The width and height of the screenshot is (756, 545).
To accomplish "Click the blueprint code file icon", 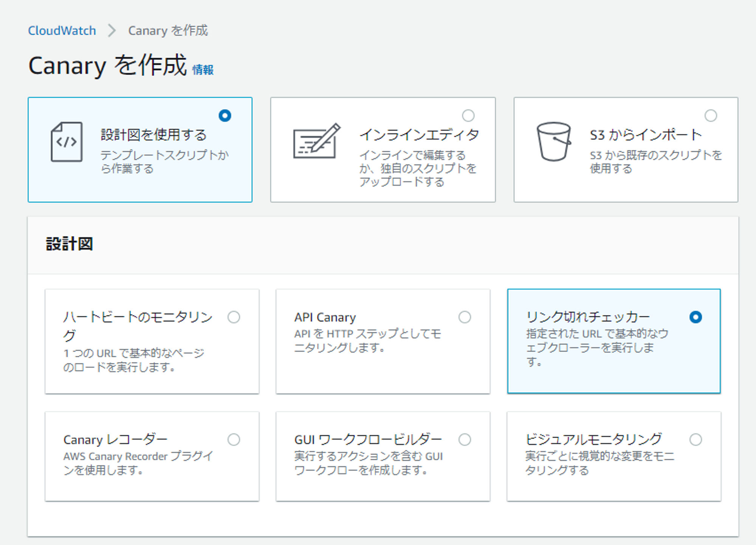I will tap(67, 142).
